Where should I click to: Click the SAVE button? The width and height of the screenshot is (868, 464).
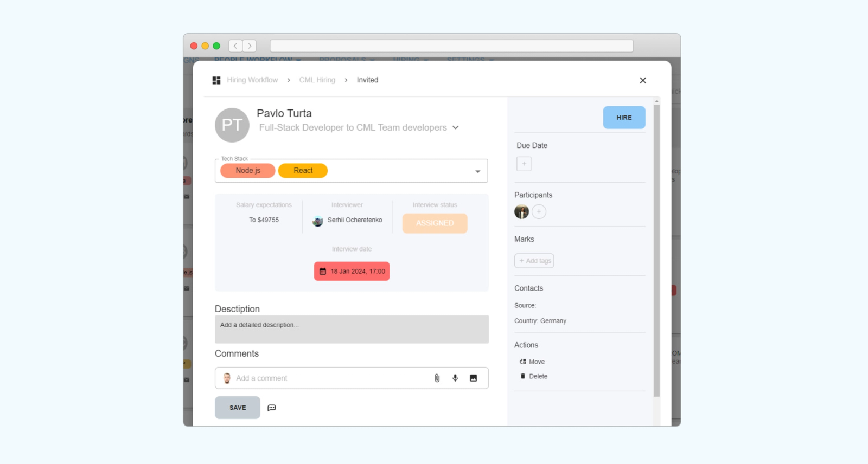point(238,408)
